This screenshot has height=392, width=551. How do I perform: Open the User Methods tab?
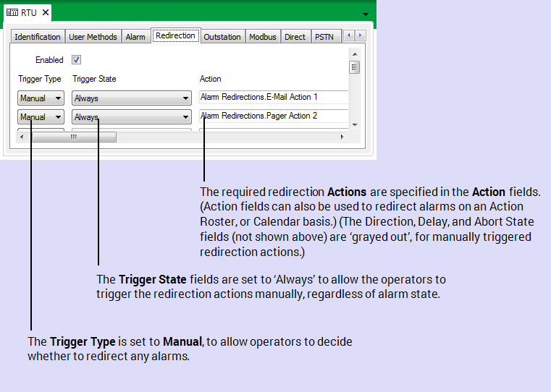[x=93, y=37]
